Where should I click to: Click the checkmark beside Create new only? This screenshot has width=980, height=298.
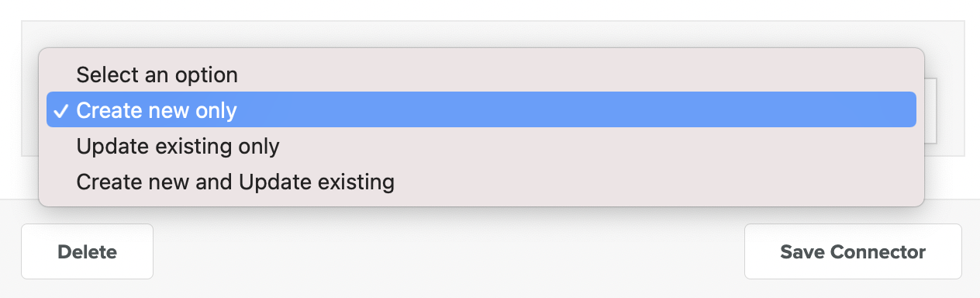click(x=60, y=111)
